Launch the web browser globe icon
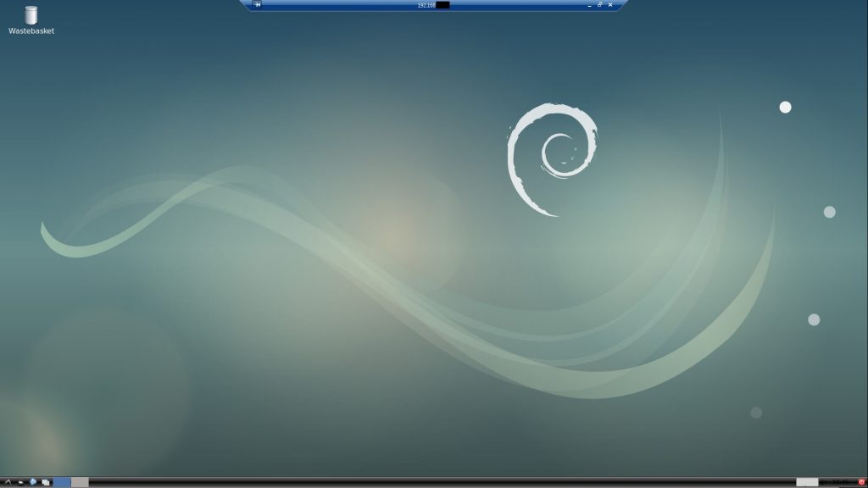 pos(33,482)
